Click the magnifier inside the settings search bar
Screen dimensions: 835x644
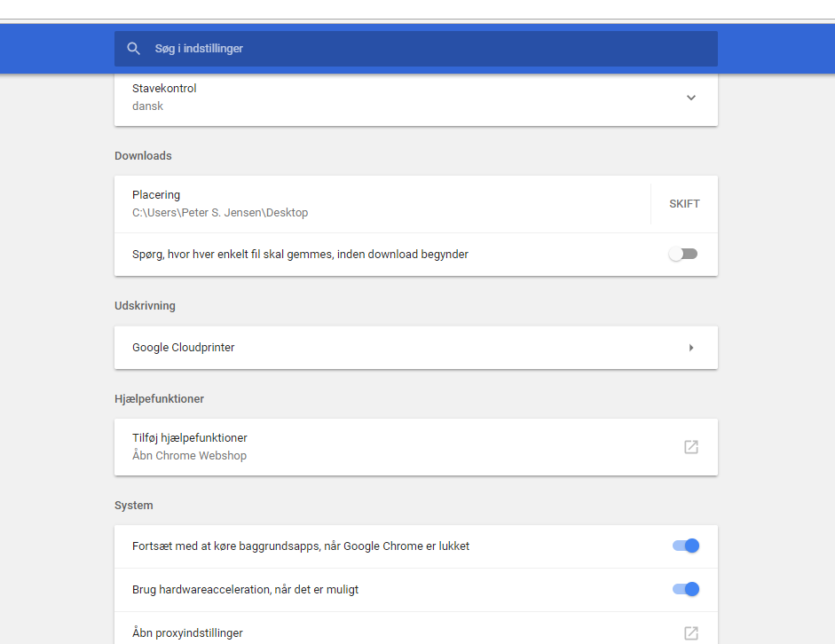(133, 48)
